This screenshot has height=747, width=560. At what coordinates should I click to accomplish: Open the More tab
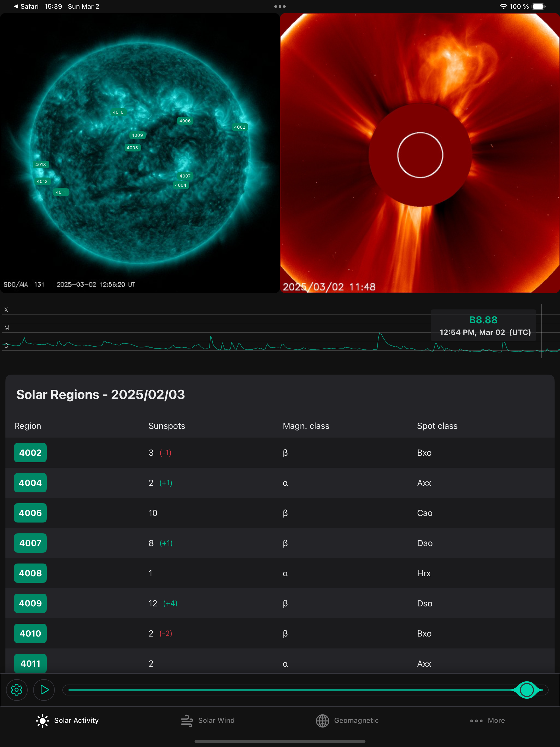coord(487,720)
